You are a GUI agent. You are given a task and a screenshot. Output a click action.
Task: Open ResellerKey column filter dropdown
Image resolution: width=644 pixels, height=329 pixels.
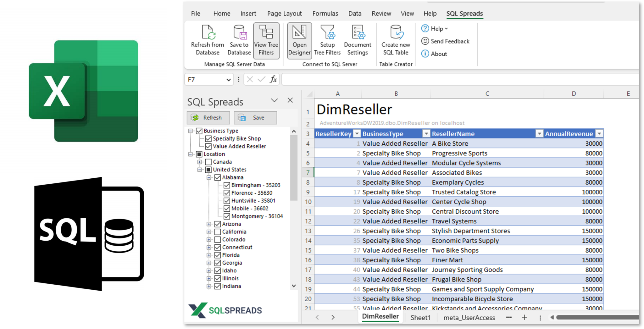click(357, 134)
